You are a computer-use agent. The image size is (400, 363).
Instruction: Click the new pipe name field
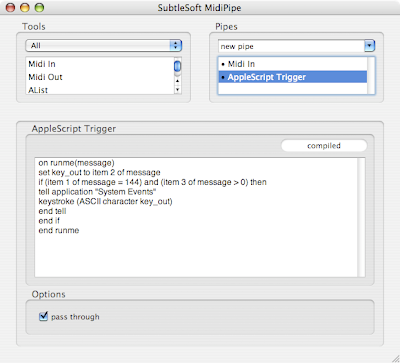coord(291,46)
